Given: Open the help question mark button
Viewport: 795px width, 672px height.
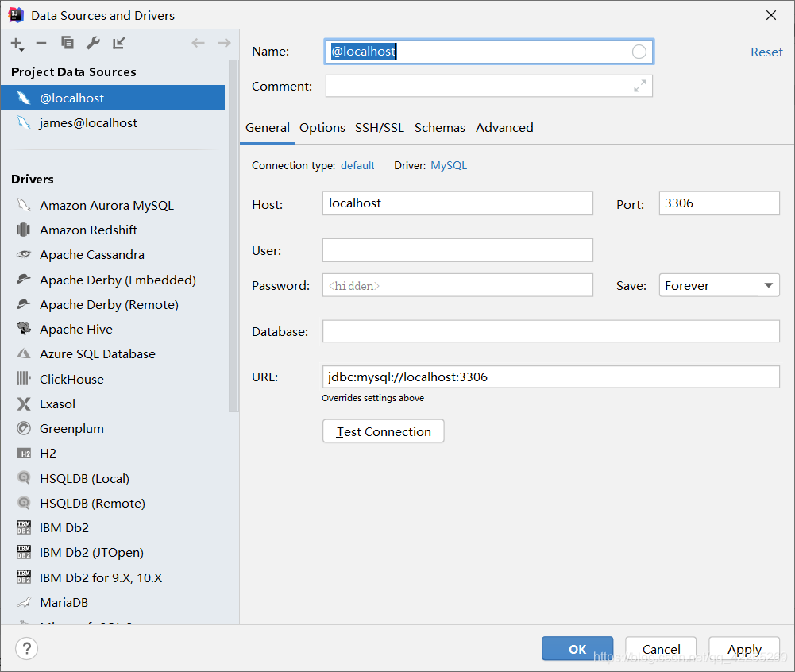Looking at the screenshot, I should [26, 648].
